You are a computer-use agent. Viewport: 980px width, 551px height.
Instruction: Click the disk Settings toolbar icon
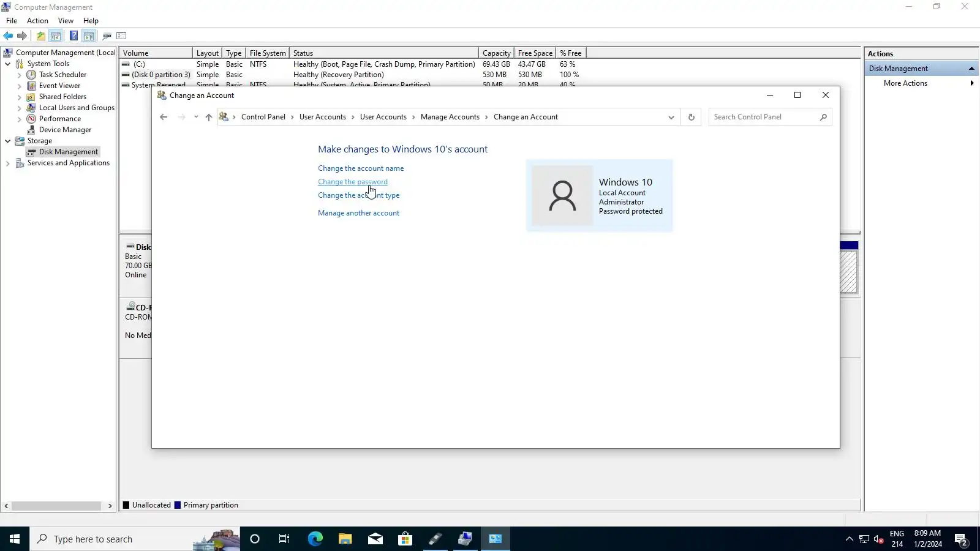click(107, 36)
